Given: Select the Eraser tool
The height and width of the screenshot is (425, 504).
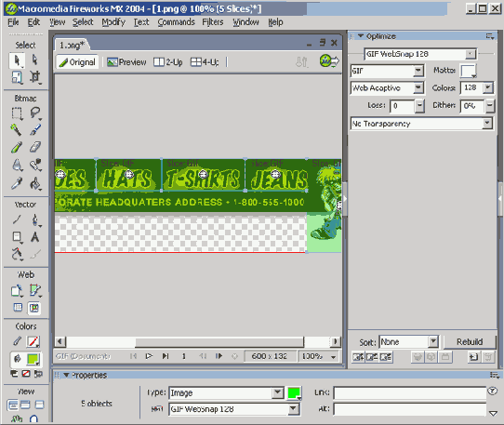Looking at the screenshot, I should tap(35, 147).
